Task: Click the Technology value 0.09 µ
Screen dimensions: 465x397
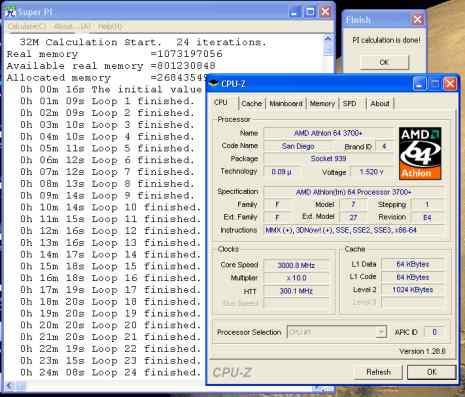Action: pos(282,172)
